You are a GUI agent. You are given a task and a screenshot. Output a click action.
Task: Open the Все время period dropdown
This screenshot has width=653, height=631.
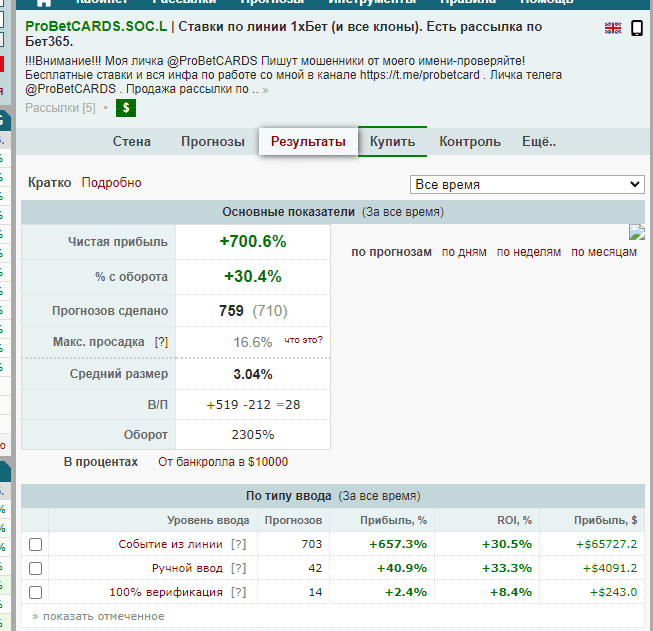click(527, 185)
